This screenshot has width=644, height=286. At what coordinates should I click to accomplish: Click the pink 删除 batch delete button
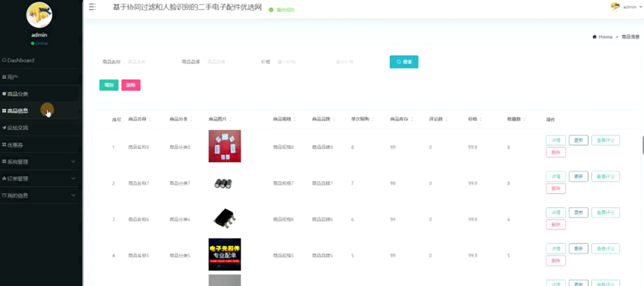click(x=131, y=85)
